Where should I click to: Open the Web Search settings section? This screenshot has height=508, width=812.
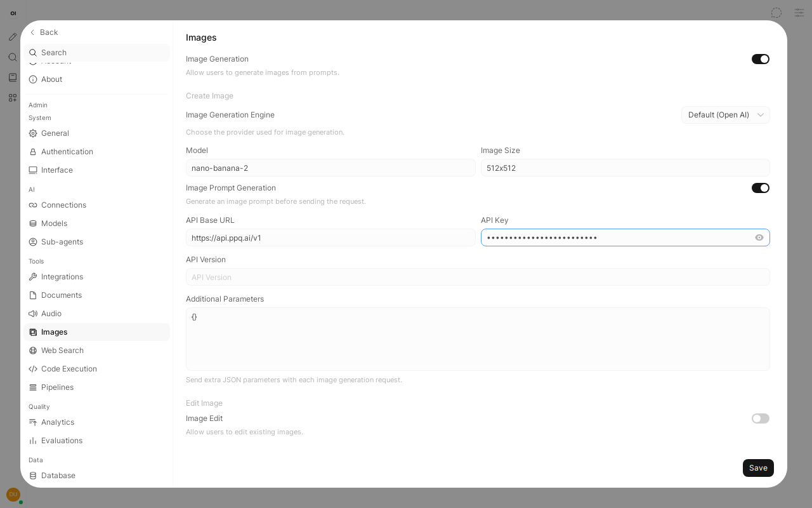(96, 351)
